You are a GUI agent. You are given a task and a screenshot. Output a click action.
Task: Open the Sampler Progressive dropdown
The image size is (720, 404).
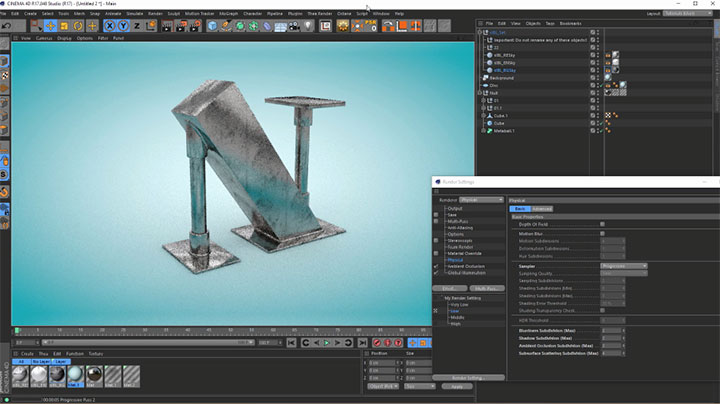click(x=624, y=266)
